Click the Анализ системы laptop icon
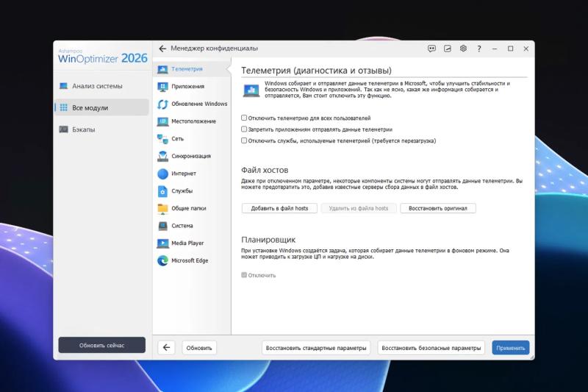Screen dimensions: 588x392 pos(64,86)
